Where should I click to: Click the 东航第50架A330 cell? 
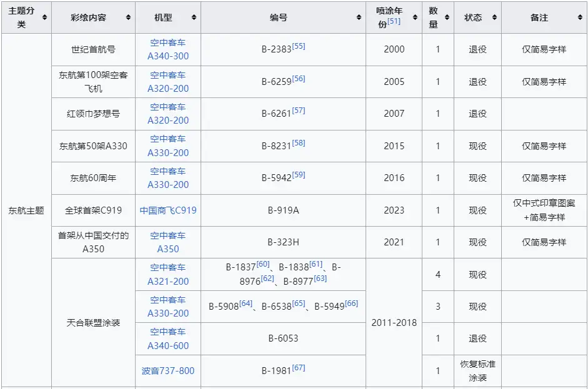(x=93, y=145)
